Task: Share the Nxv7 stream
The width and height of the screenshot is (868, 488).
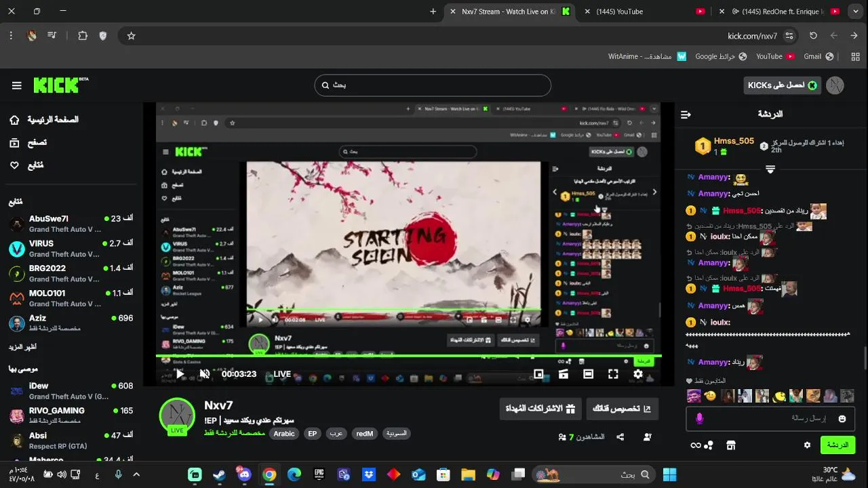Action: tap(620, 437)
